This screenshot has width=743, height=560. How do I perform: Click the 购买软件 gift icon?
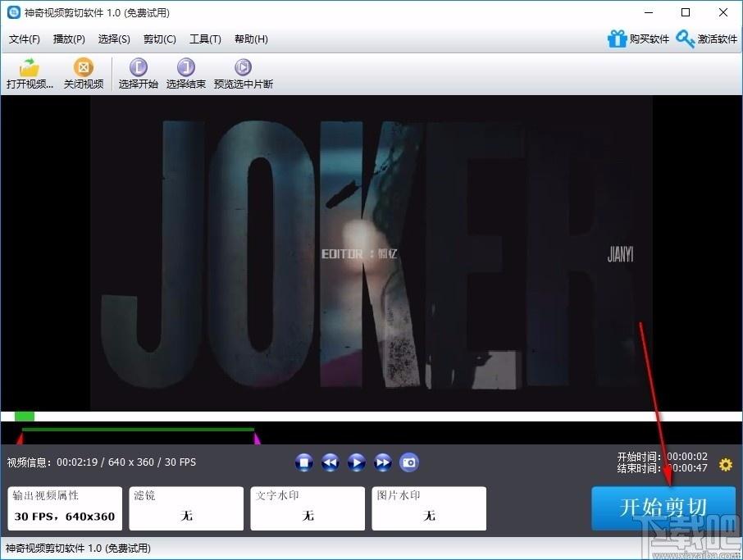click(x=617, y=39)
